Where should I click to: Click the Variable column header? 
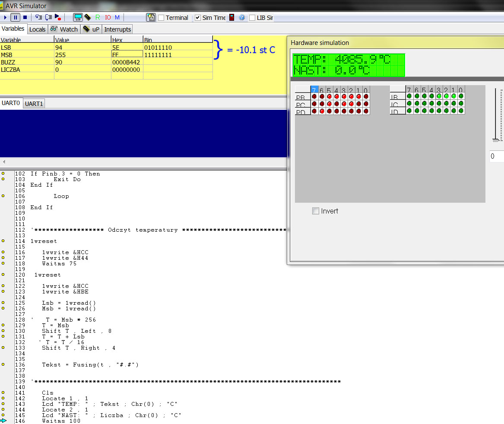27,40
